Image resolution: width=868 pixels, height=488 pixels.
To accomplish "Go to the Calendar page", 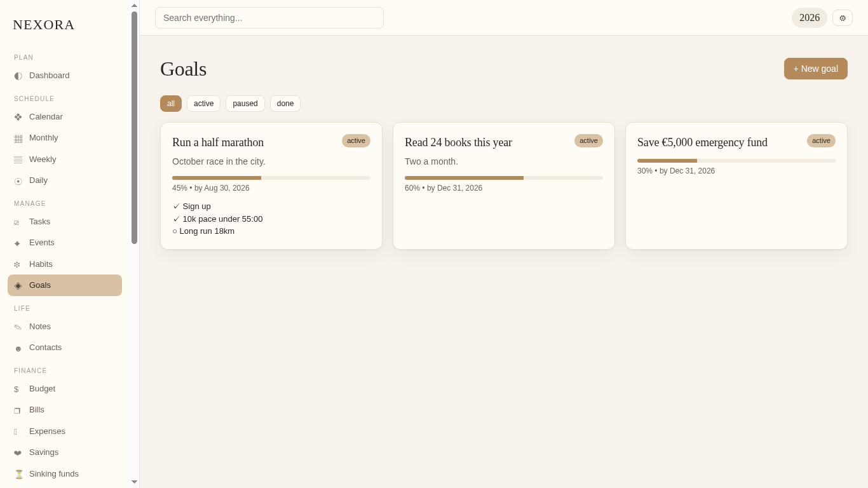I will pyautogui.click(x=65, y=117).
